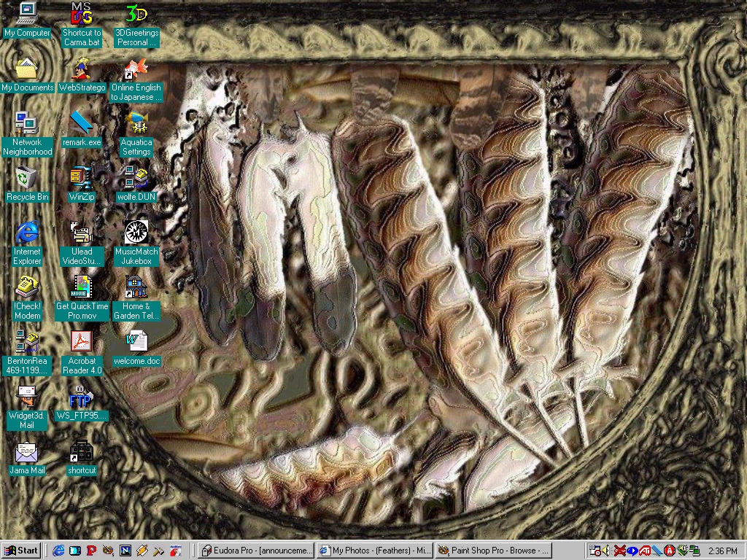Click the 2:36 PM taskbar clock
747x560 pixels.
[722, 551]
